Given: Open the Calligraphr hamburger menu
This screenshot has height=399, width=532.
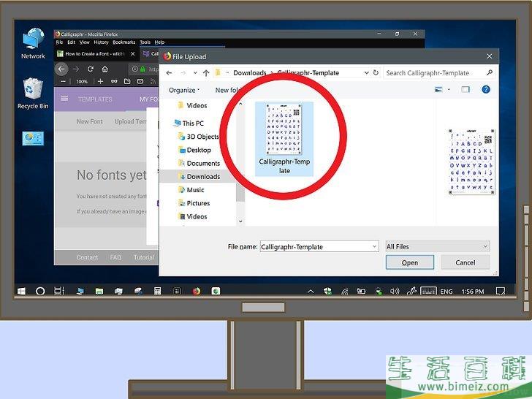Looking at the screenshot, I should coord(64,99).
